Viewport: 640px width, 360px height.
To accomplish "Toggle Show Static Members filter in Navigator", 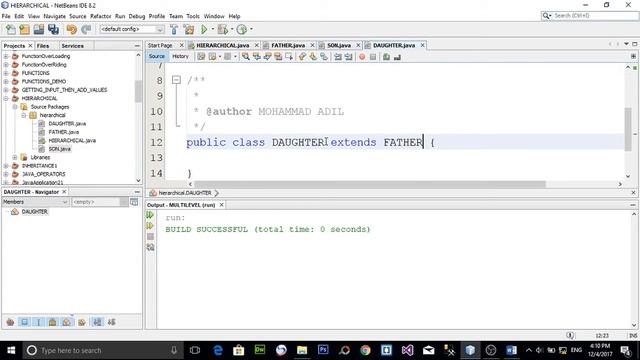I will pyautogui.click(x=39, y=322).
